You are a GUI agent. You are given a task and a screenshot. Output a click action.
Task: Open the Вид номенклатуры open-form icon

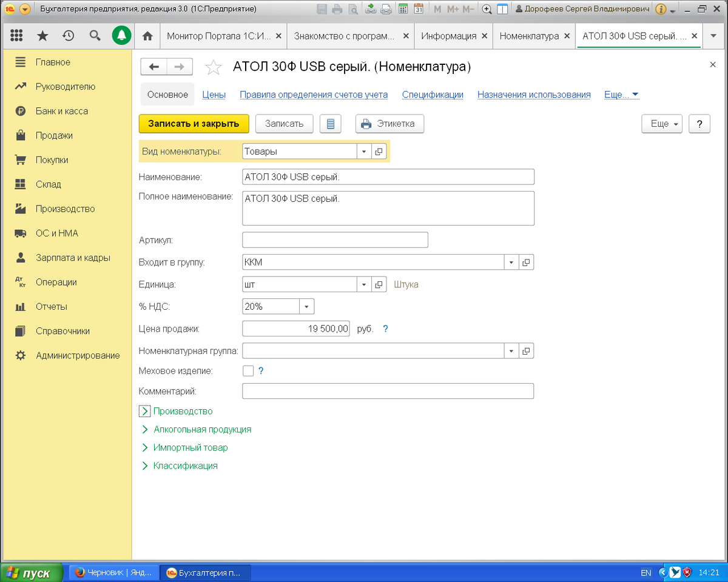(x=379, y=152)
